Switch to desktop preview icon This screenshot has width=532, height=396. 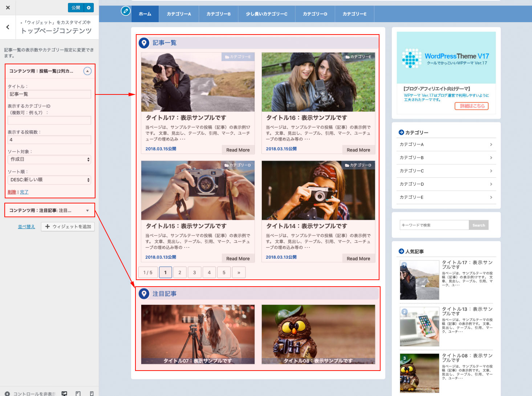point(64,393)
